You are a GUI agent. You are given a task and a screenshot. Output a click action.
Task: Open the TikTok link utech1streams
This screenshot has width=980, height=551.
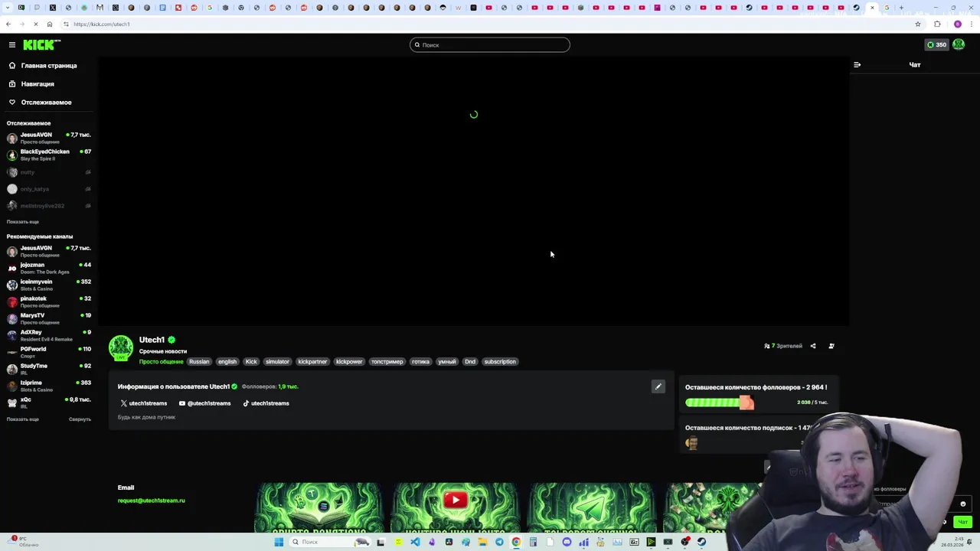coord(266,403)
